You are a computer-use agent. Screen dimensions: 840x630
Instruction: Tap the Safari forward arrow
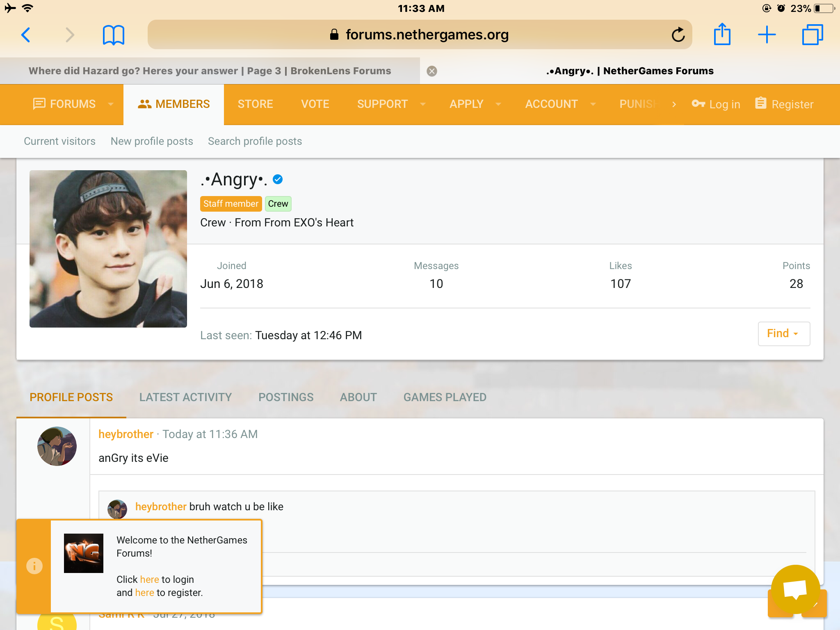click(70, 35)
